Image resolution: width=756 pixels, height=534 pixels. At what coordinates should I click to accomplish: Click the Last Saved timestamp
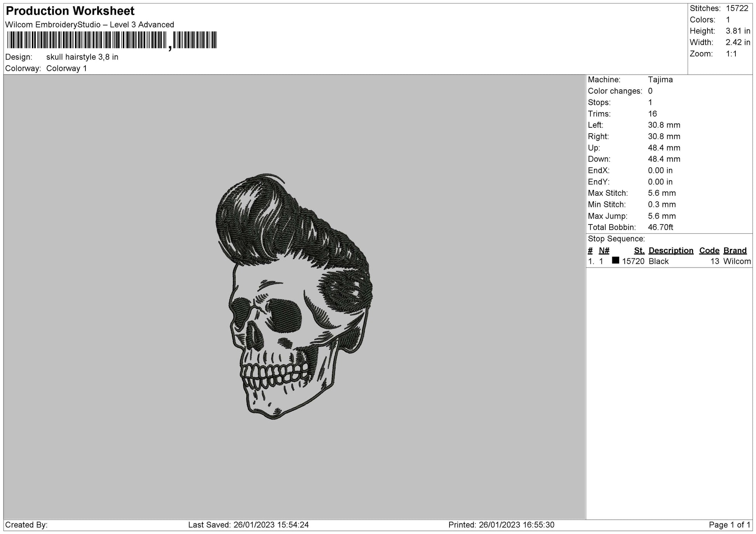click(248, 525)
